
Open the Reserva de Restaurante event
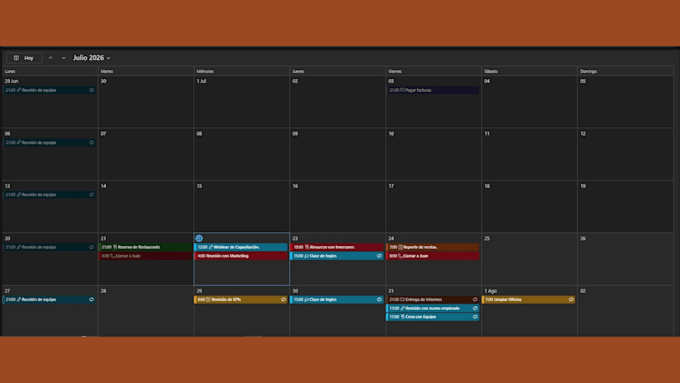pos(146,247)
